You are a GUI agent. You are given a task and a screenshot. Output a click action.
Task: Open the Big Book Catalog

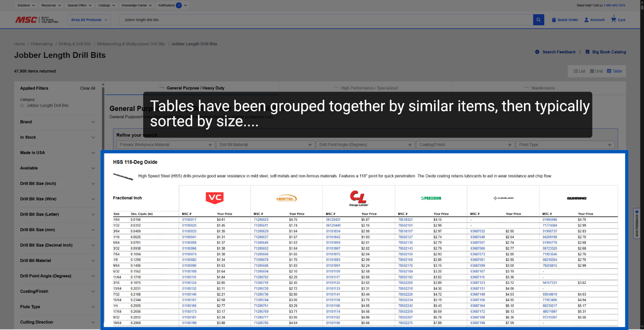(x=606, y=52)
